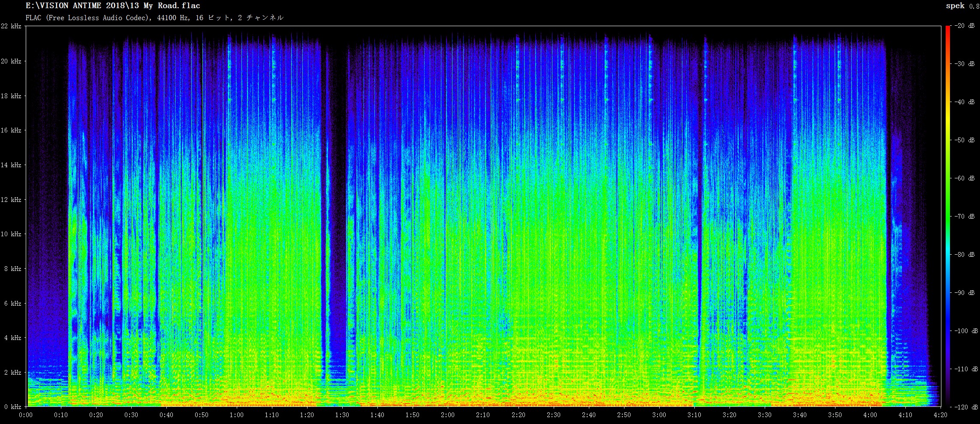Click the "0:00" time axis label
The image size is (980, 424).
[26, 415]
